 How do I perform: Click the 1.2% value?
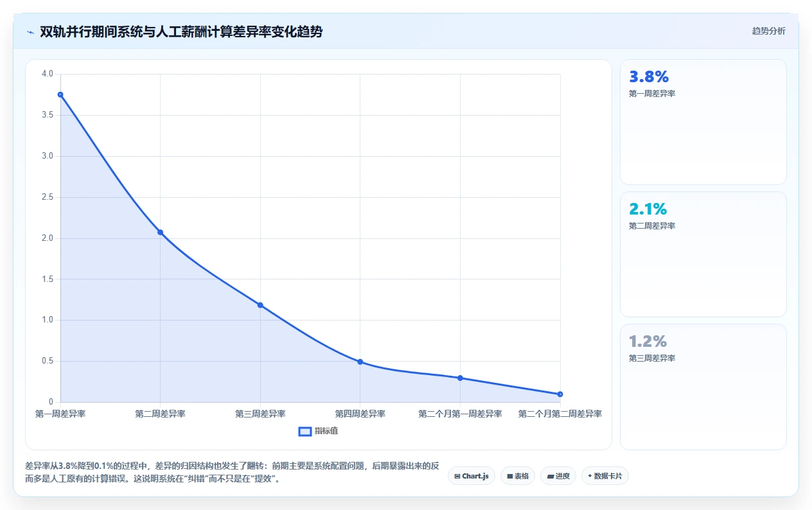[x=648, y=341]
